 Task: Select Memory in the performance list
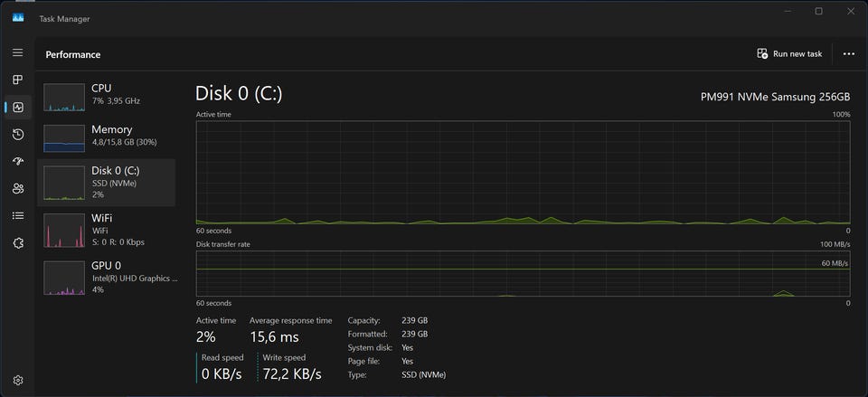(x=106, y=136)
